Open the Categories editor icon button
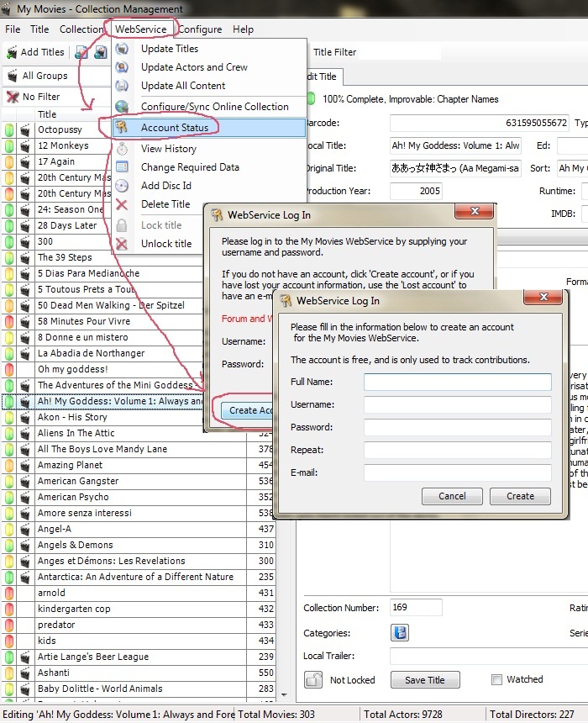 (400, 633)
